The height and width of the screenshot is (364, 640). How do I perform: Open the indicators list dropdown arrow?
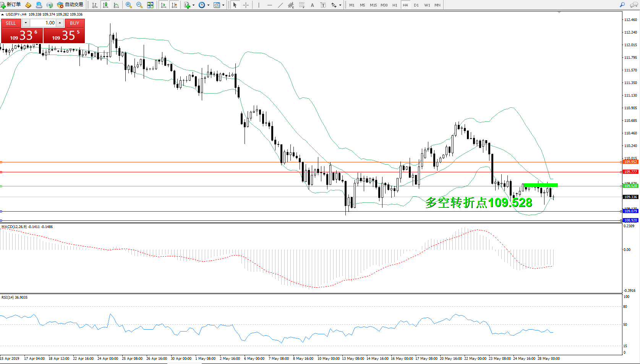194,5
